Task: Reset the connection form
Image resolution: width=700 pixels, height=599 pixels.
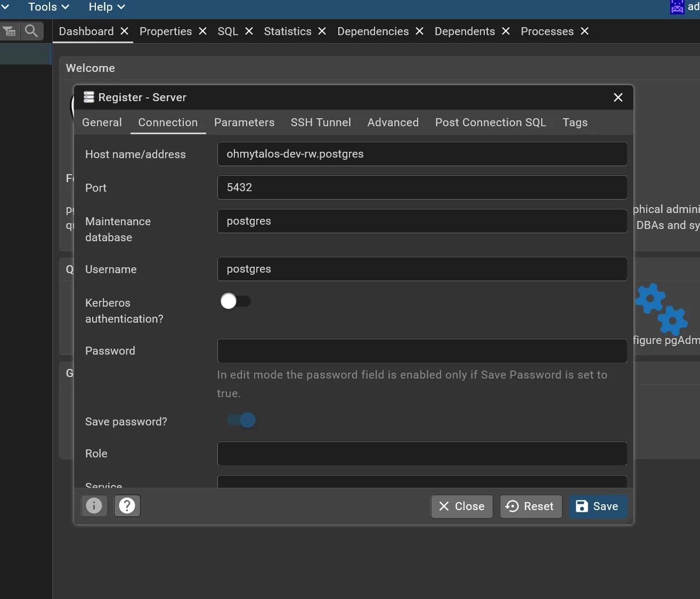Action: (531, 506)
